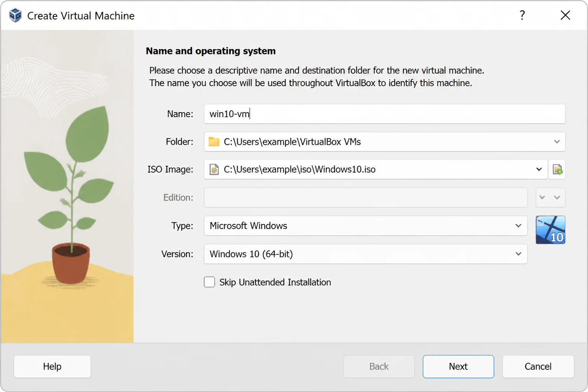Click the Windows10.iso path text
Screen dimensions: 588x392
click(x=299, y=169)
